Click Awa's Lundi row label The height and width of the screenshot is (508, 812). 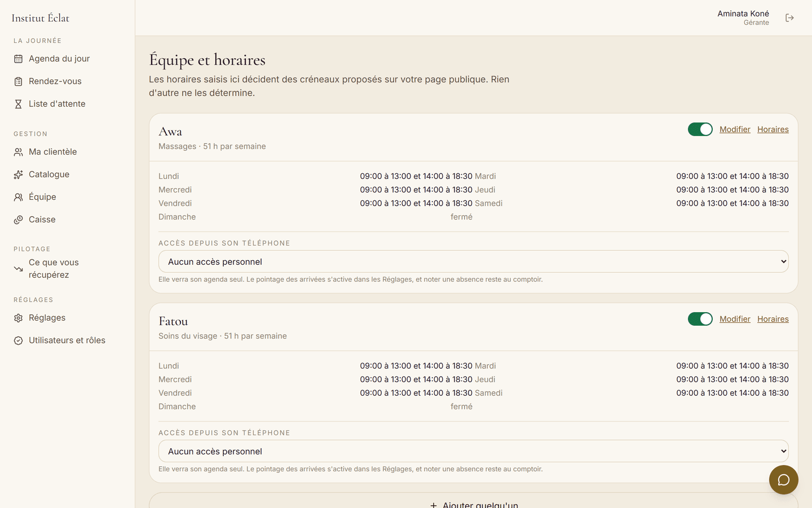tap(169, 176)
